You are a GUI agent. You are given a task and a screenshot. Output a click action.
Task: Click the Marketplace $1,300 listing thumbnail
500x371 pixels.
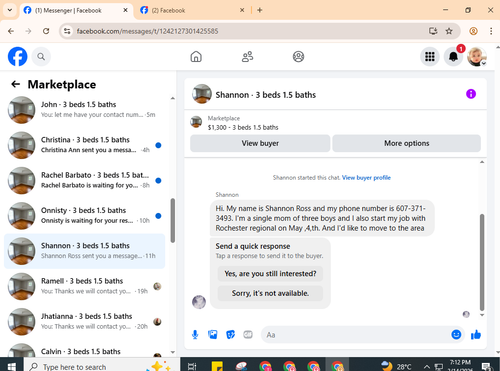coord(196,122)
